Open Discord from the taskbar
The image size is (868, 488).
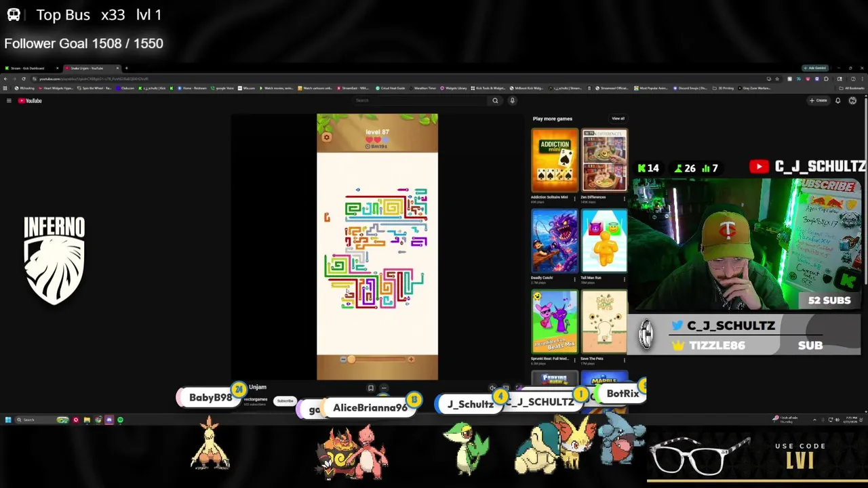click(x=109, y=420)
